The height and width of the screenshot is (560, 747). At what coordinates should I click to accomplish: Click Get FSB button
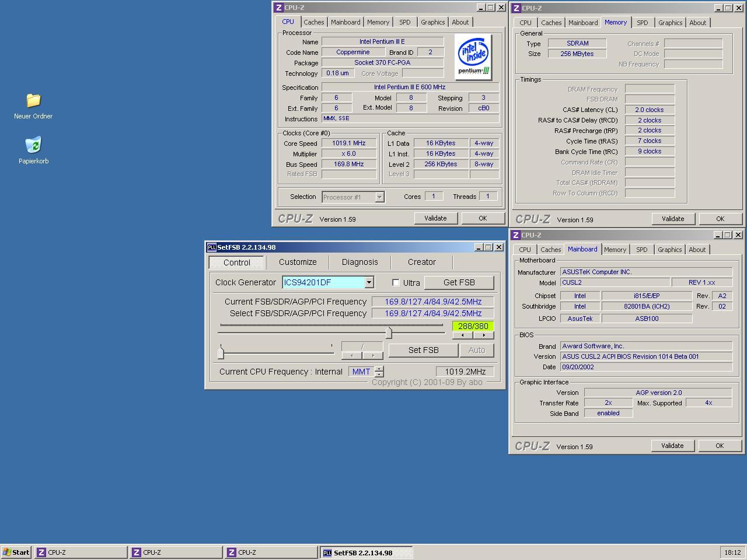(x=459, y=282)
